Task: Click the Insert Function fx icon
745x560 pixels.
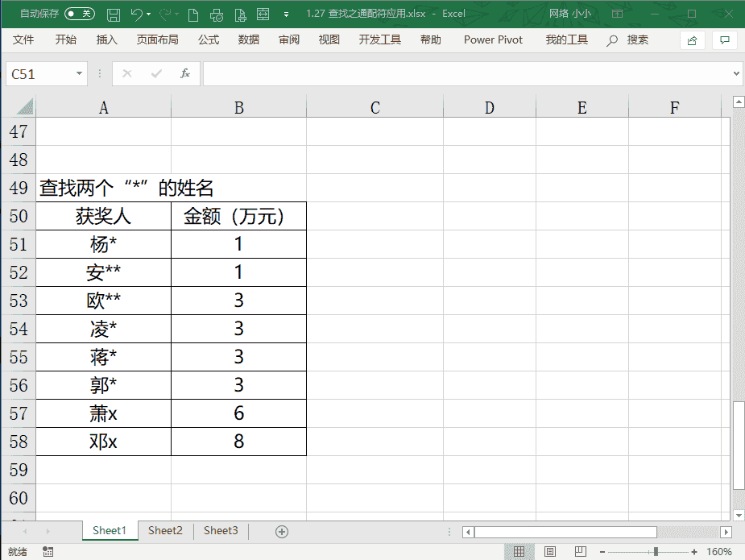Action: pyautogui.click(x=185, y=73)
